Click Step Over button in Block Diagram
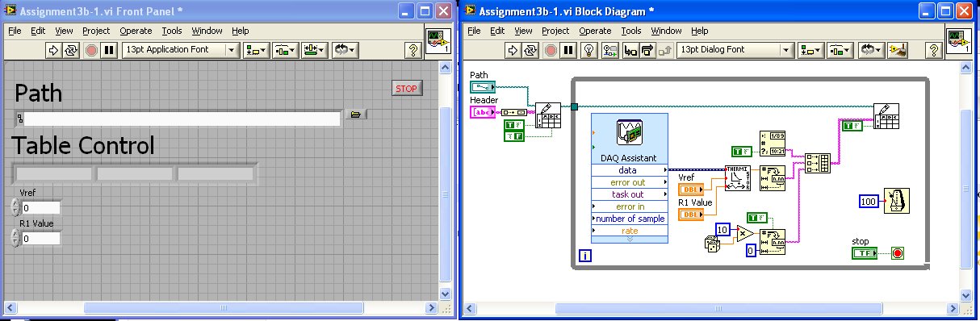Screen dimensions: 980x321 (647, 50)
